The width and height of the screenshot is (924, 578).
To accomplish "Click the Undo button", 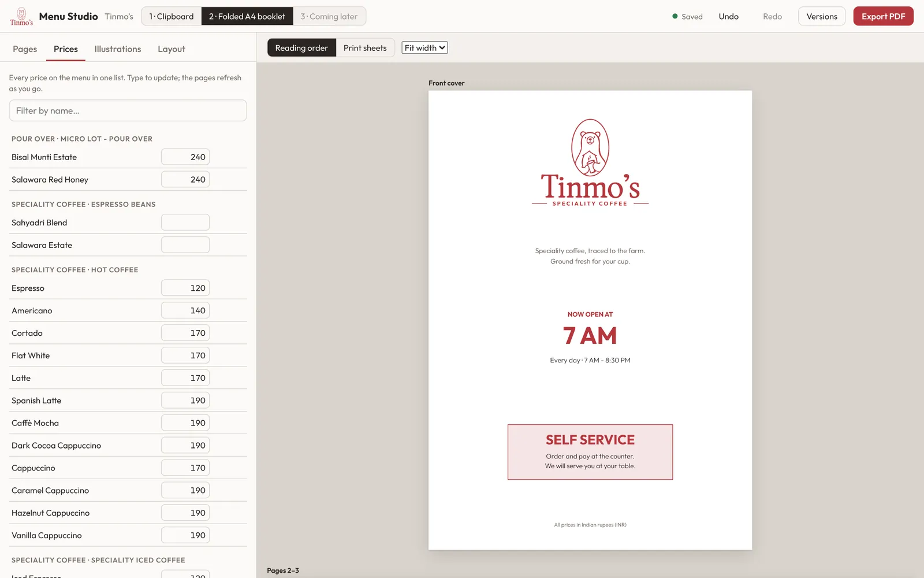I will (729, 16).
